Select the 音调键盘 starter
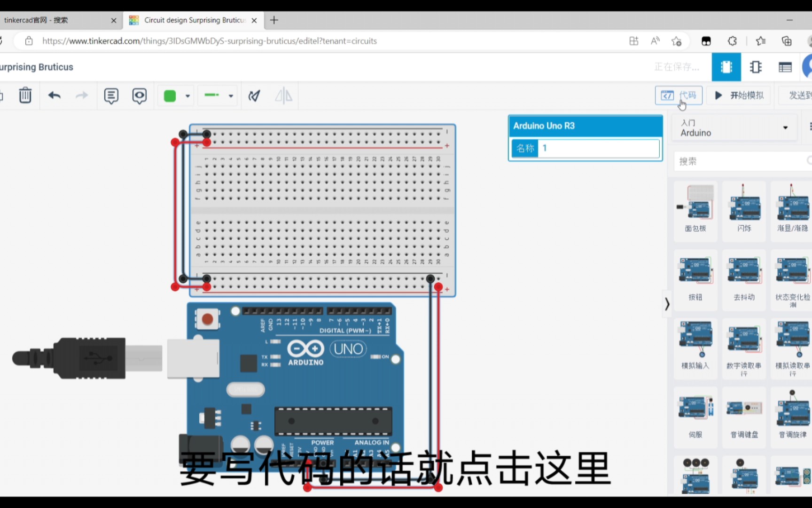The height and width of the screenshot is (508, 812). [x=744, y=417]
